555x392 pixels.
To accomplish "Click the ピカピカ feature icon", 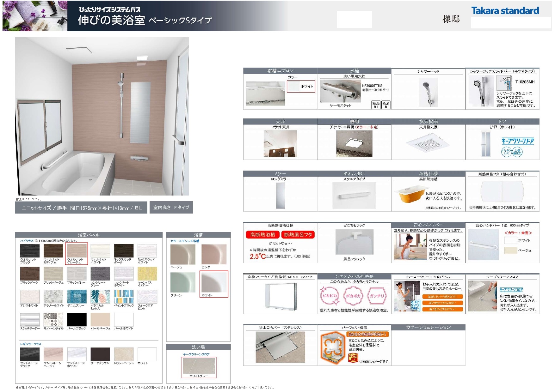I will [329, 296].
